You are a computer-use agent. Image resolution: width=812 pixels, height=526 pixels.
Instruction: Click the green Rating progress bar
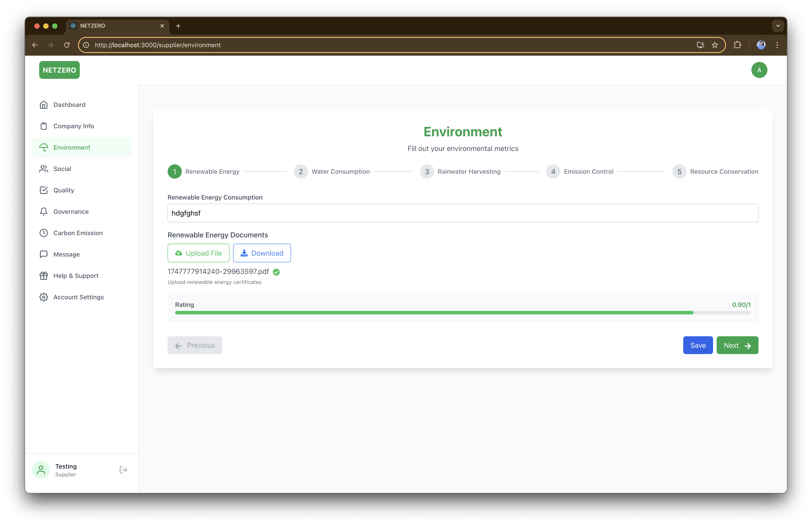point(434,313)
